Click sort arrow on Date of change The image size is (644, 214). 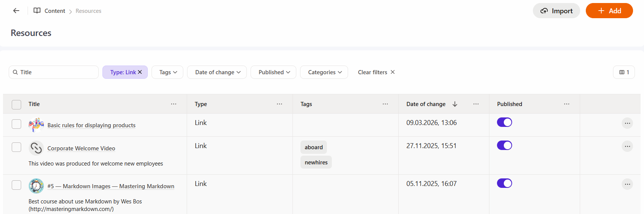pyautogui.click(x=455, y=104)
